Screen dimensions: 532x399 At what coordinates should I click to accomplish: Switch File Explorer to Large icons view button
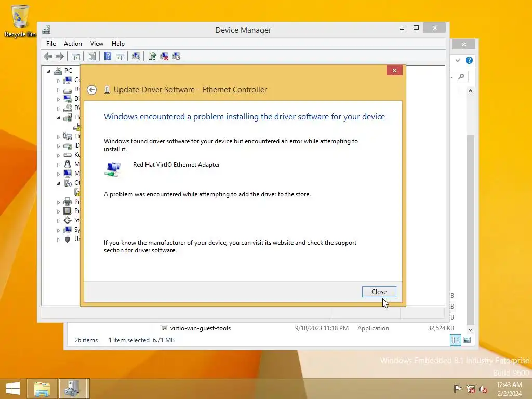467,340
